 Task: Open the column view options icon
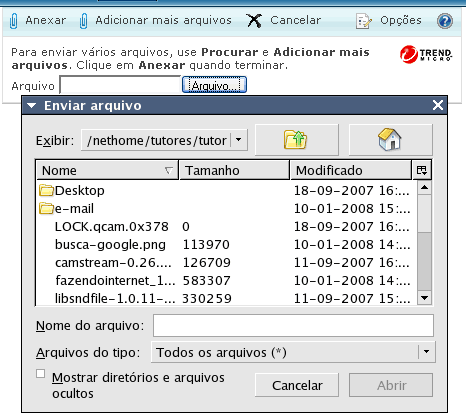coord(422,170)
